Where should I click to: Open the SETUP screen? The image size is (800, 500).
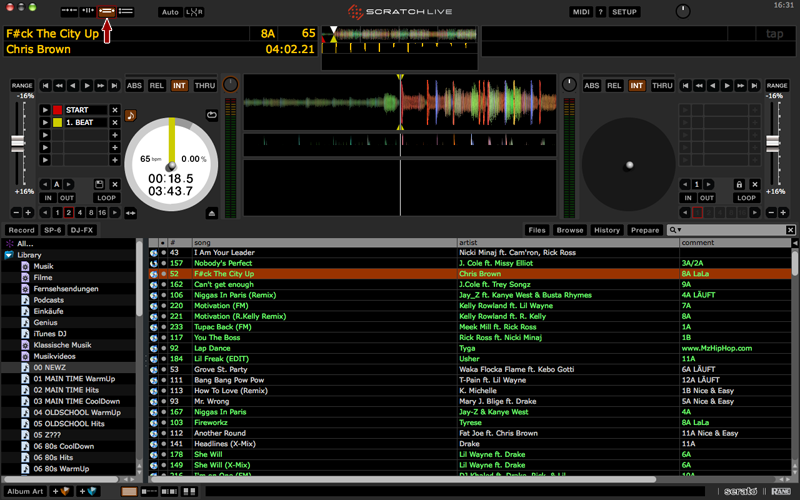click(x=624, y=12)
